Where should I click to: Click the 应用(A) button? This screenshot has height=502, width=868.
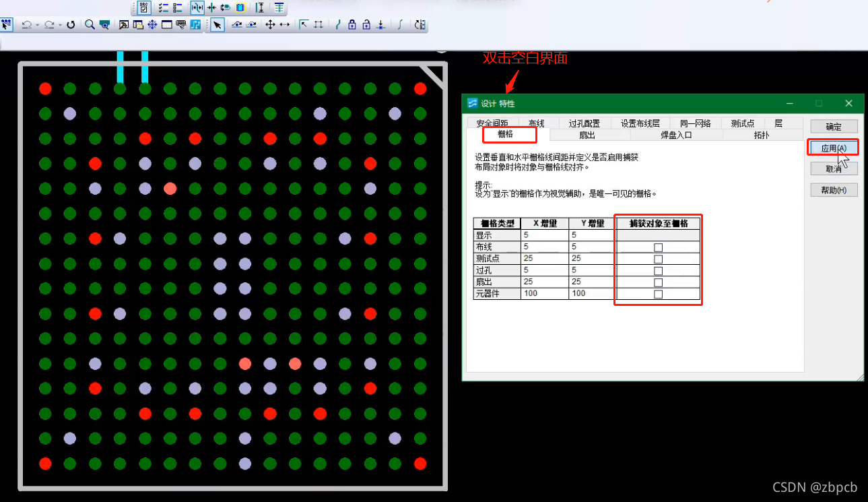click(x=834, y=148)
